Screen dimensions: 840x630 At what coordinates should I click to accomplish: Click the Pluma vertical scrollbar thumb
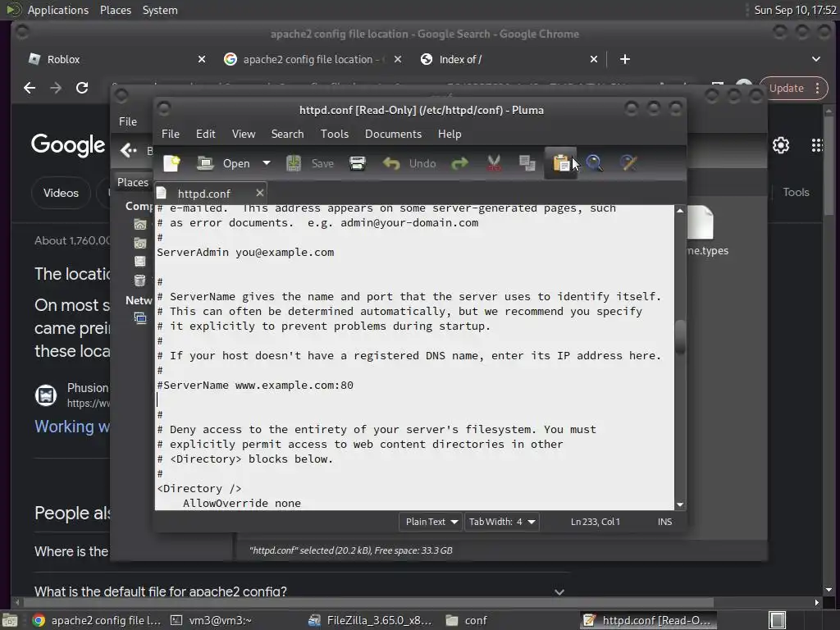[680, 337]
